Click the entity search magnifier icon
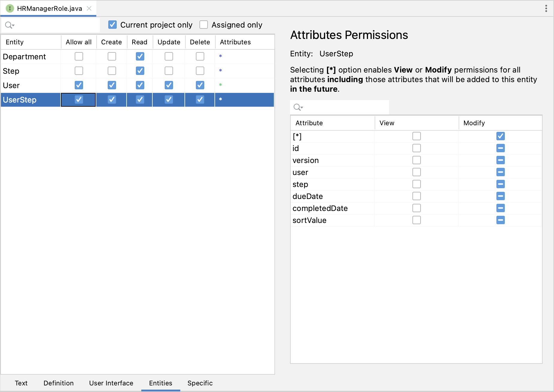The height and width of the screenshot is (392, 554). coord(9,25)
